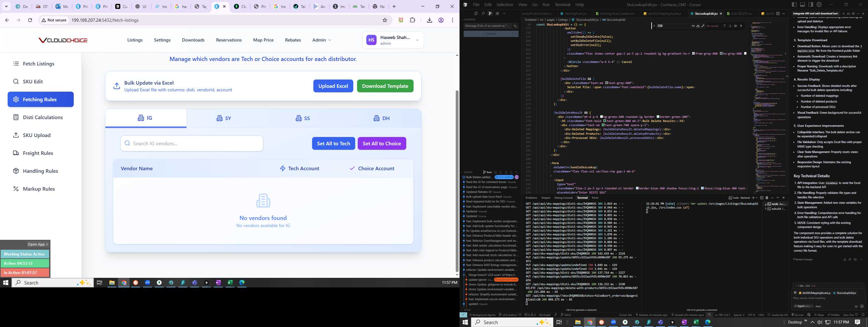
Task: Kill terminal with trash icon
Action: pyautogui.click(x=767, y=198)
